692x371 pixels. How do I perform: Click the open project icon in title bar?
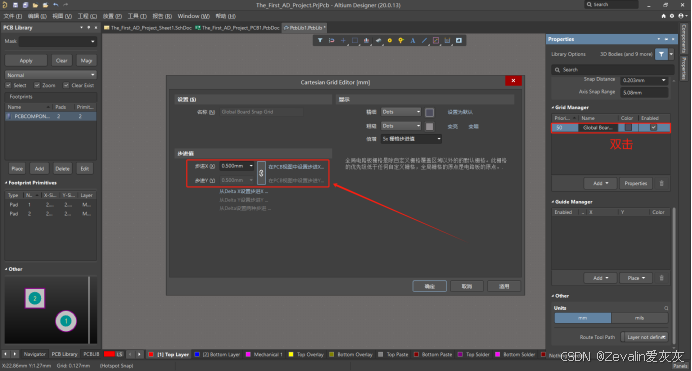(45, 5)
